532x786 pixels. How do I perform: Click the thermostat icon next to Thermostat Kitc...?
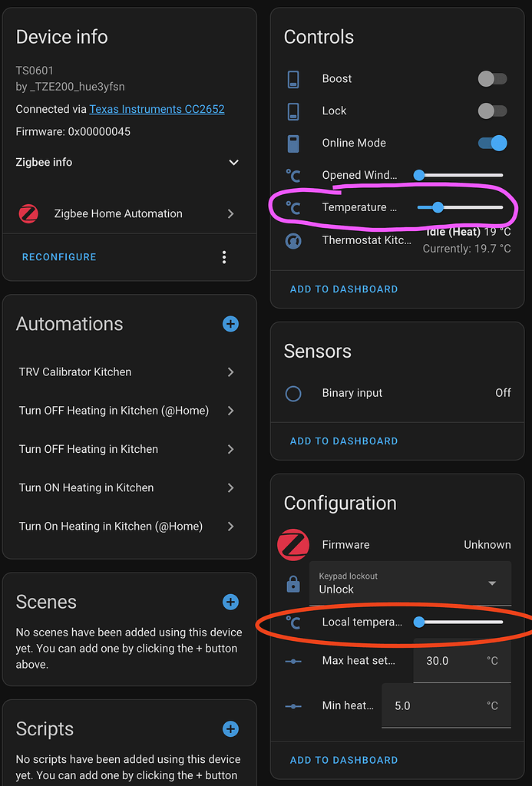(x=293, y=239)
